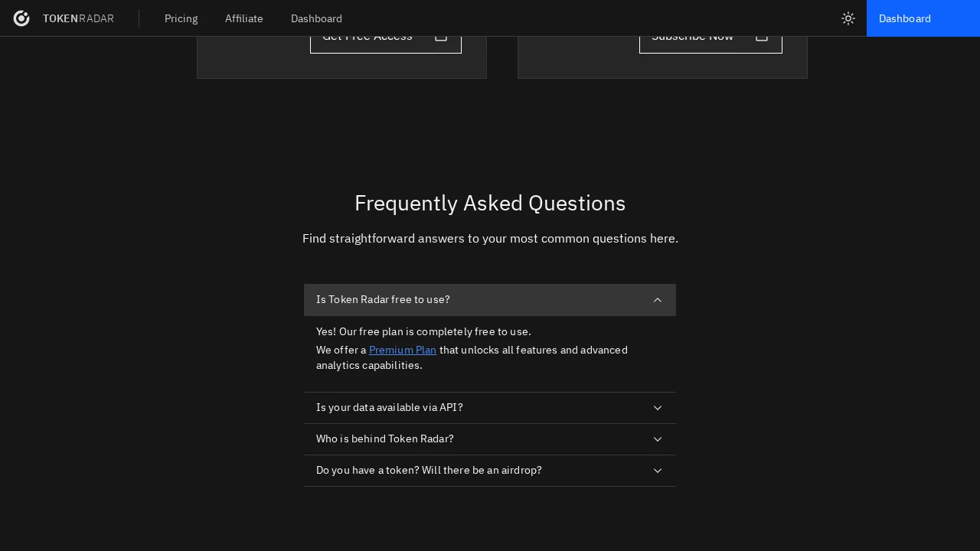The height and width of the screenshot is (551, 980).
Task: Select Affiliate in the top menu
Action: [x=244, y=18]
